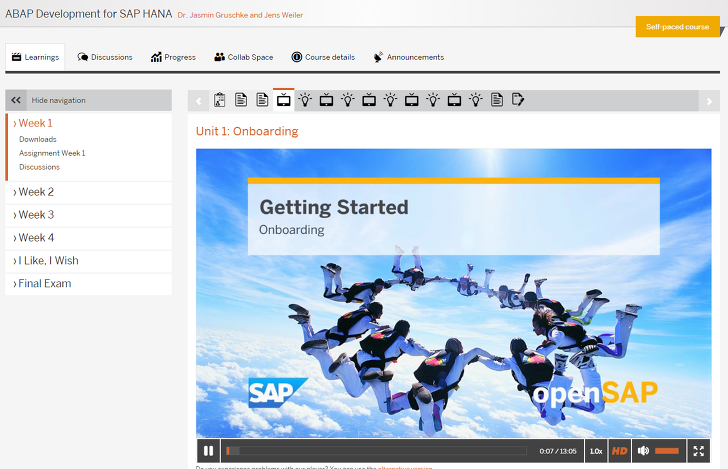This screenshot has height=469, width=728.
Task: Open the fifth video unit icon
Action: [x=455, y=100]
